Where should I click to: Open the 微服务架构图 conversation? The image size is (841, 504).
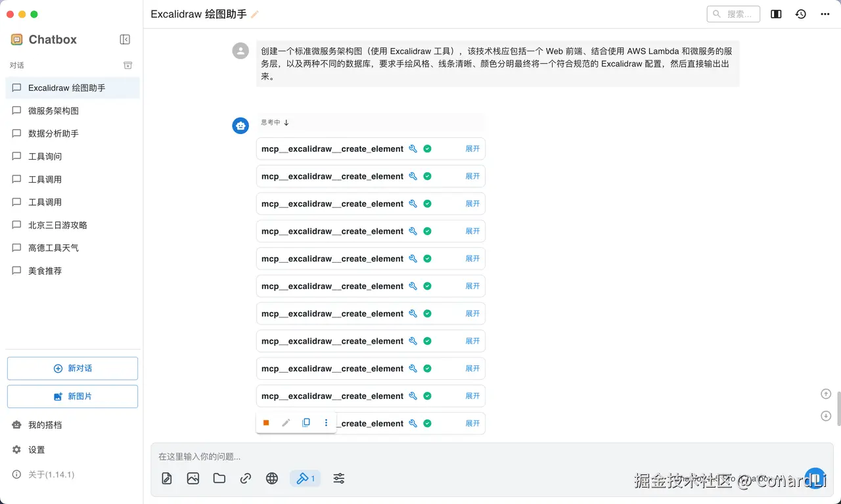point(72,111)
